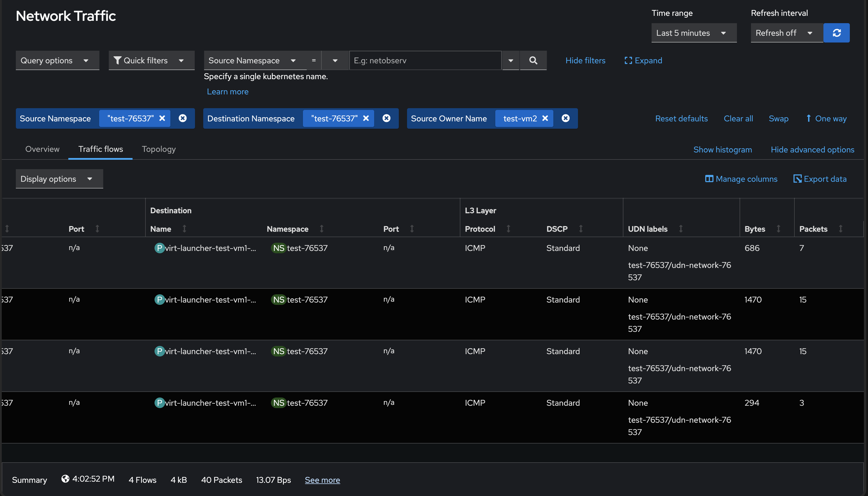Delete the Destination Namespace filter group
The width and height of the screenshot is (868, 496).
point(386,118)
